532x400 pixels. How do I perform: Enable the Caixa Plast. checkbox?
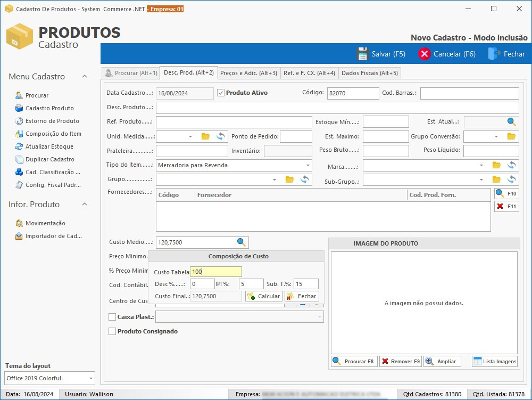[x=112, y=317]
